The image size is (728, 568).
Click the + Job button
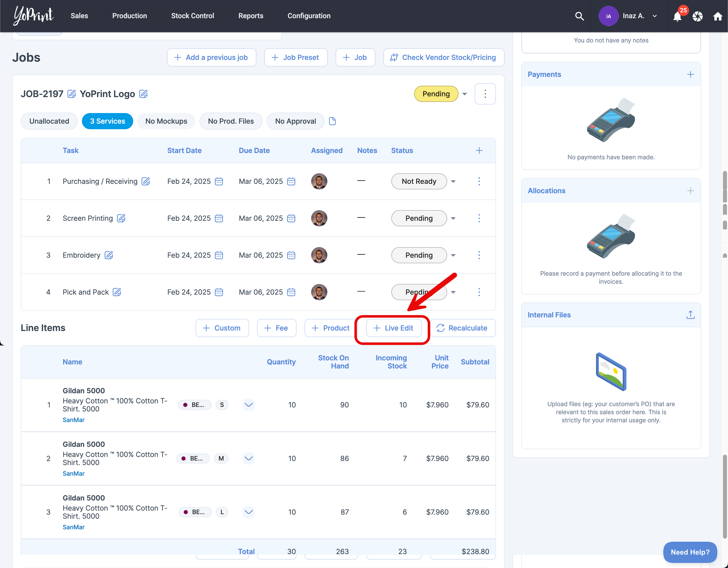tap(355, 57)
